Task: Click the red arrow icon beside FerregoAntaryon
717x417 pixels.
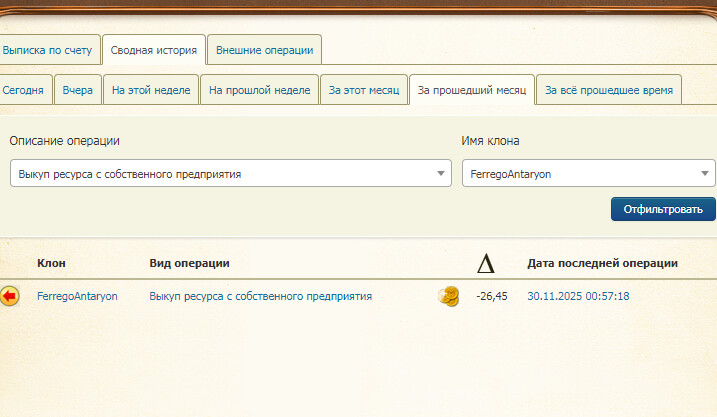Action: point(10,296)
